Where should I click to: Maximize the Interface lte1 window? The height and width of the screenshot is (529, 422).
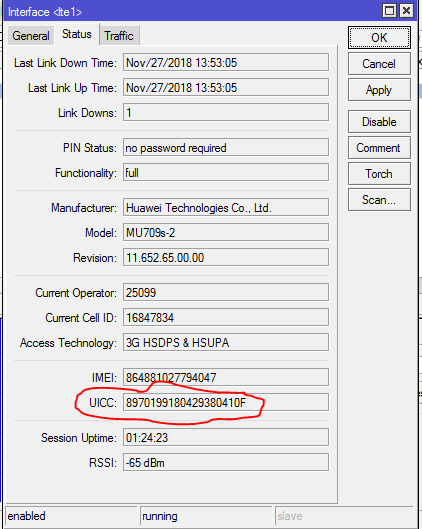click(389, 11)
